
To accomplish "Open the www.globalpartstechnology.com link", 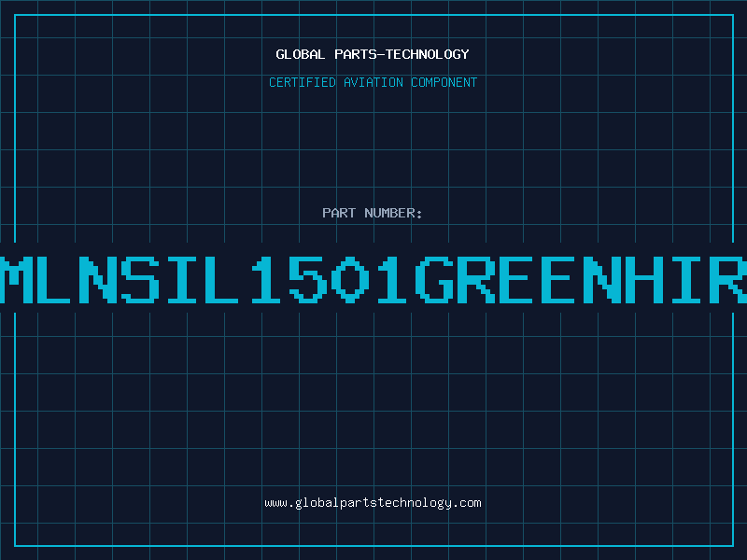I will point(373,503).
